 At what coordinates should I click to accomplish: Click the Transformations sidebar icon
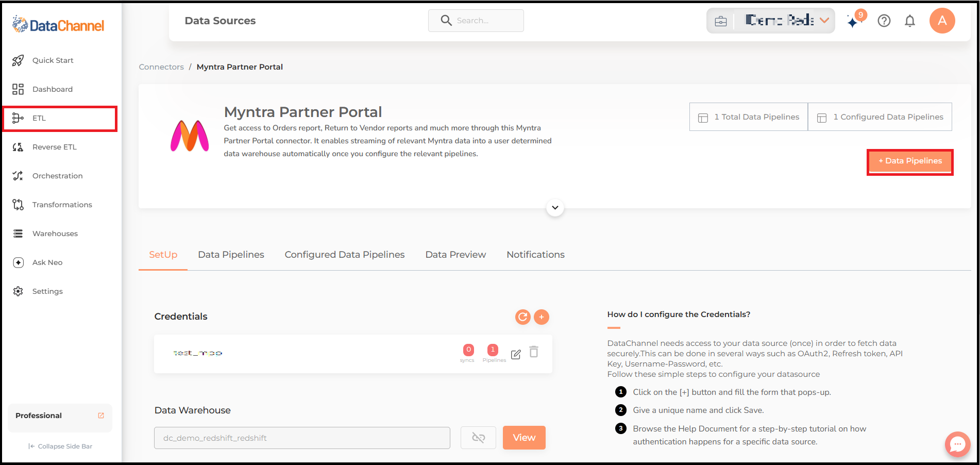point(18,205)
